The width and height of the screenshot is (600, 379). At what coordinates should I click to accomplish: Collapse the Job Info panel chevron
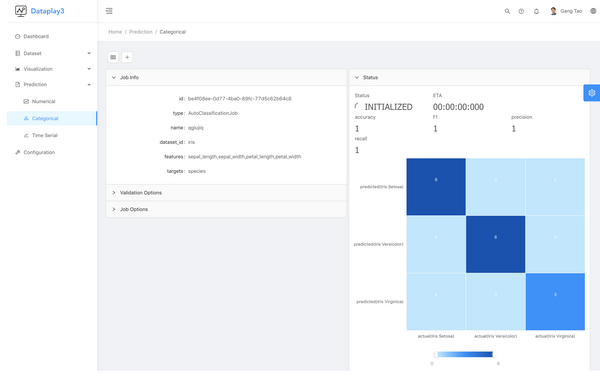pyautogui.click(x=114, y=77)
